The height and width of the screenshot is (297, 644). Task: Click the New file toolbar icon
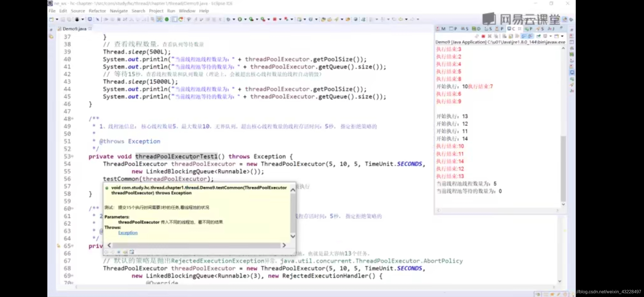pyautogui.click(x=51, y=19)
